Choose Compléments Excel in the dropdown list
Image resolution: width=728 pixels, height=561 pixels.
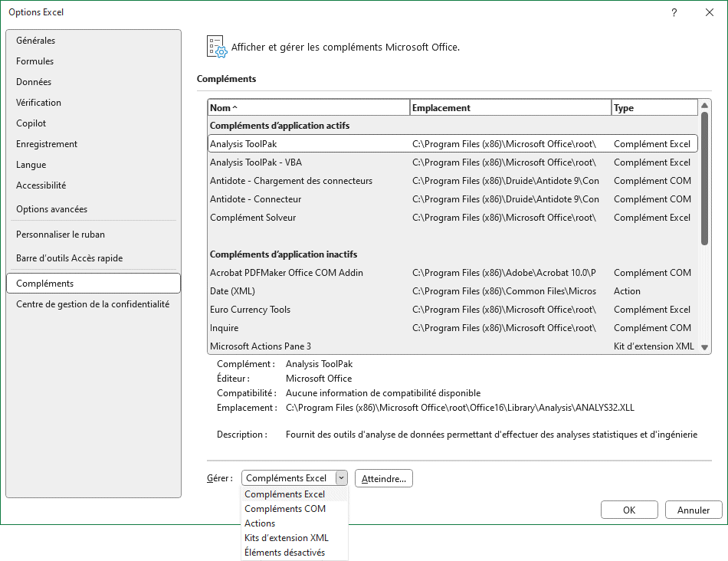click(295, 494)
